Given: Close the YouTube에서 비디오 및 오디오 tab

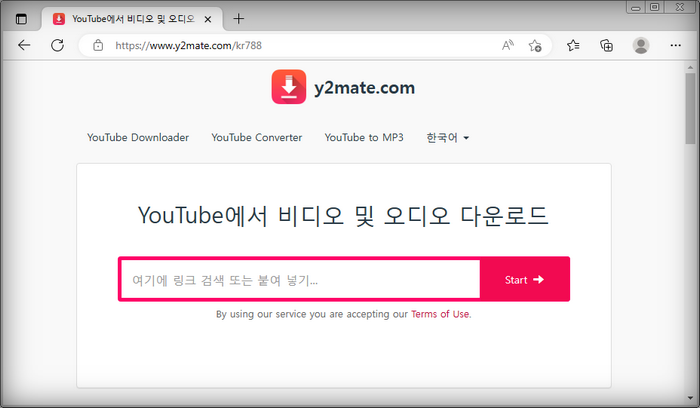Looking at the screenshot, I should 208,19.
